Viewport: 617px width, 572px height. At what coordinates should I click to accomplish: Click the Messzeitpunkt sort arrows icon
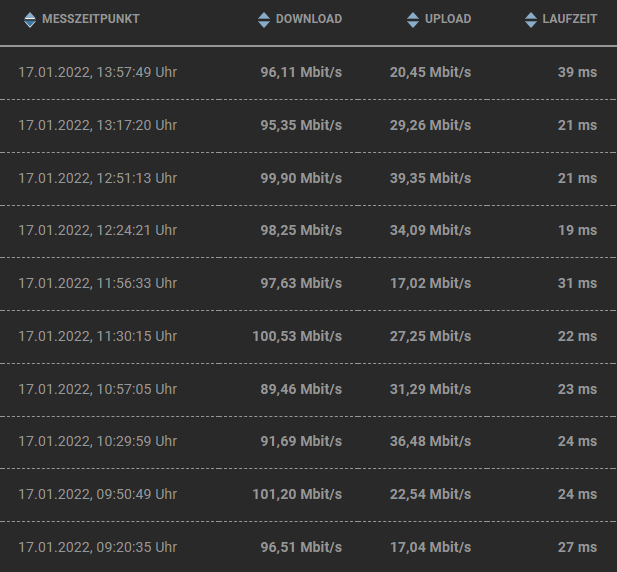click(29, 19)
